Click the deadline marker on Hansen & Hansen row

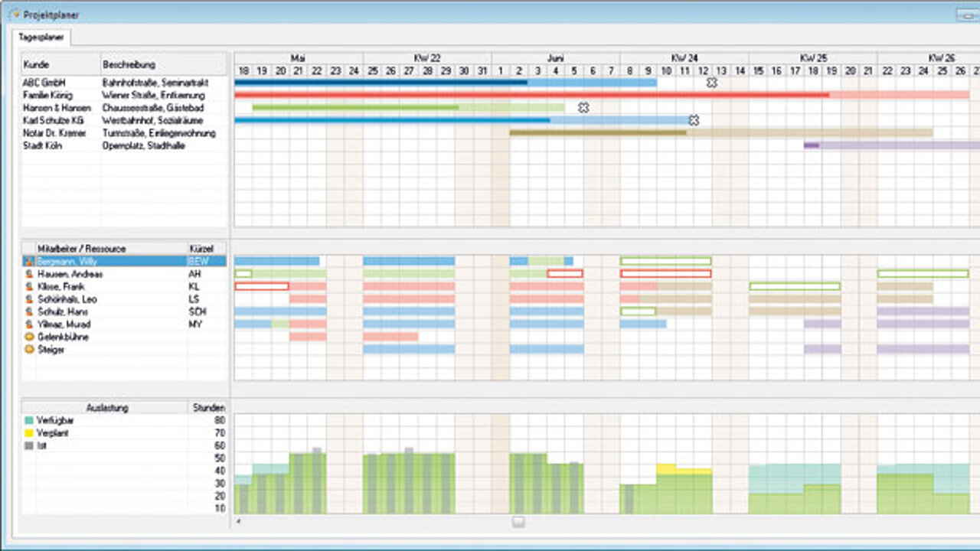click(x=583, y=108)
